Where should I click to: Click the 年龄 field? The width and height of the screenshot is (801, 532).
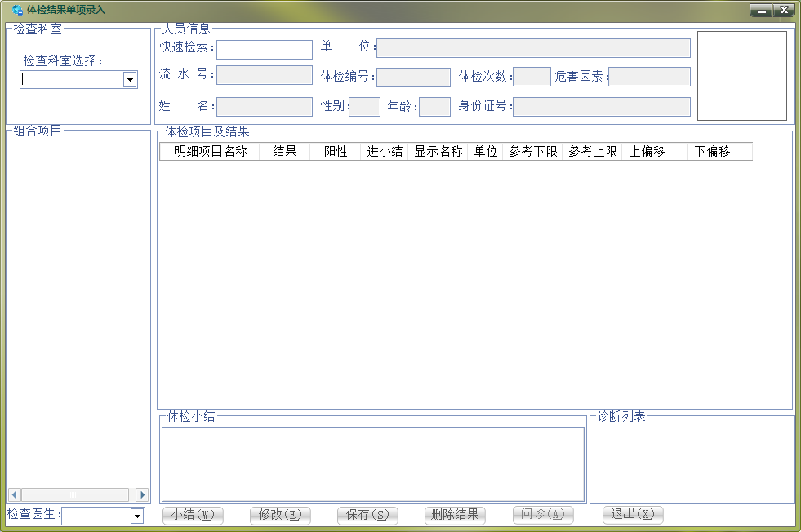pyautogui.click(x=434, y=107)
